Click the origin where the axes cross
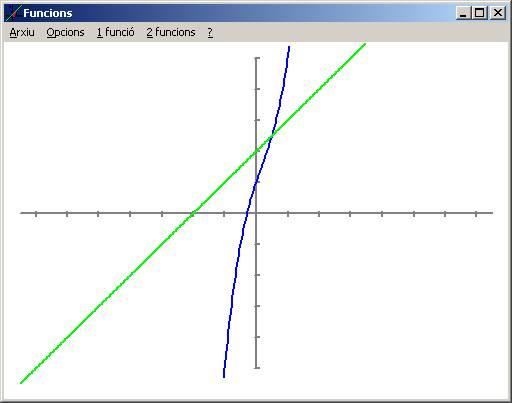Image resolution: width=512 pixels, height=403 pixels. pyautogui.click(x=256, y=213)
